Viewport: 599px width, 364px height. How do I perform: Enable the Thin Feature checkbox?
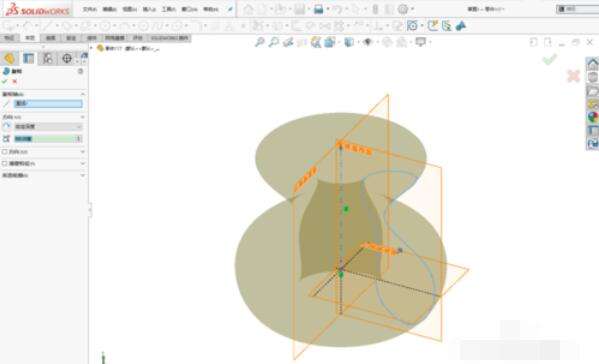[5, 163]
